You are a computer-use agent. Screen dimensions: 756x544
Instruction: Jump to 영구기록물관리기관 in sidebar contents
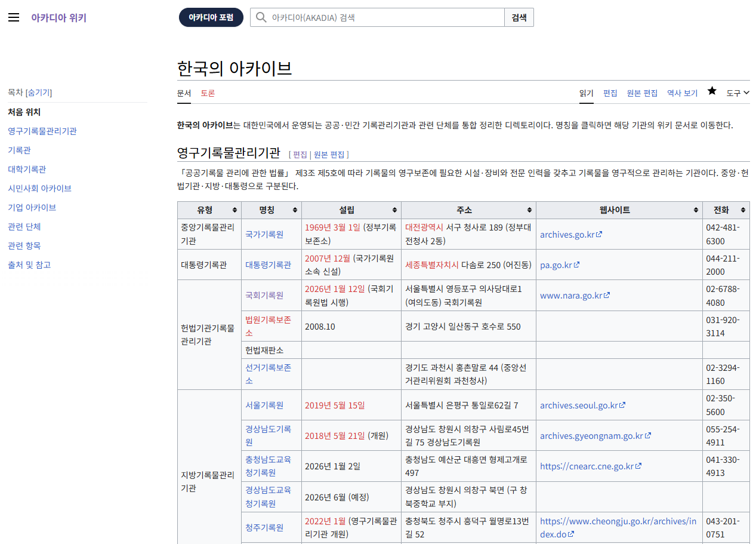[x=42, y=131]
